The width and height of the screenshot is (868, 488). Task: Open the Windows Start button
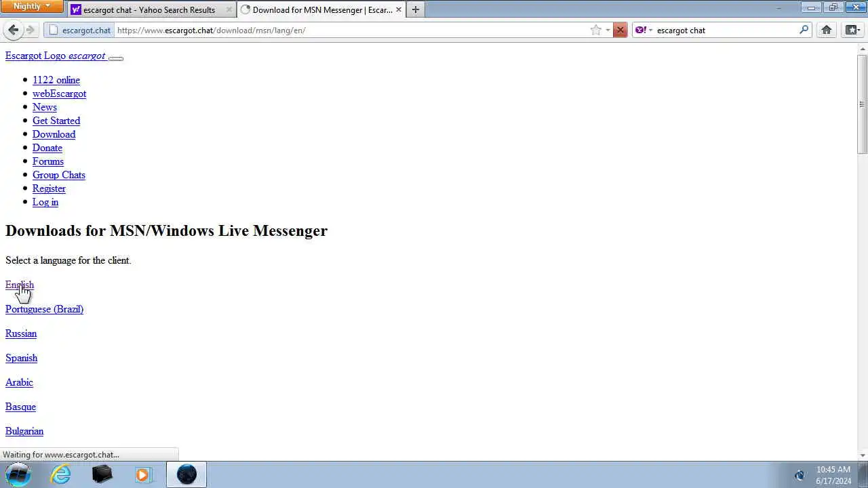(x=18, y=474)
